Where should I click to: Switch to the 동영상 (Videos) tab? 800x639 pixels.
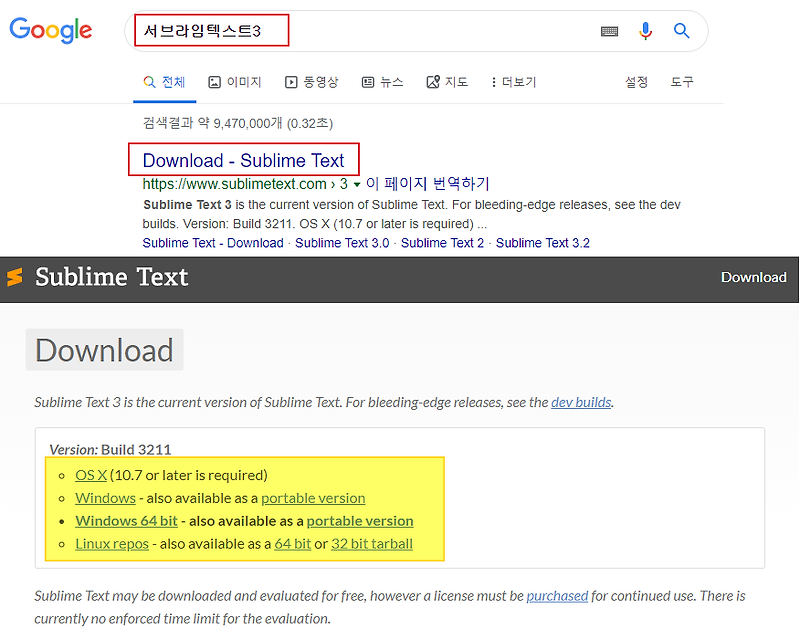312,82
